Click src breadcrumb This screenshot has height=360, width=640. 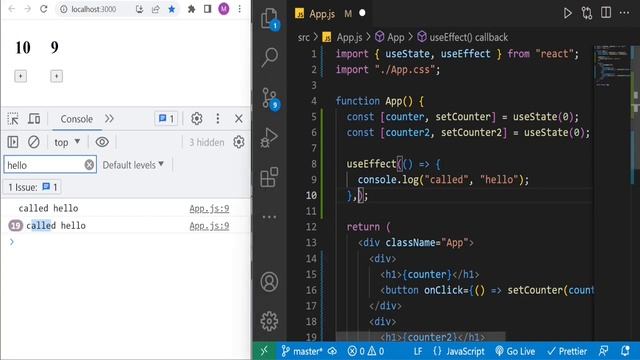[x=304, y=38]
